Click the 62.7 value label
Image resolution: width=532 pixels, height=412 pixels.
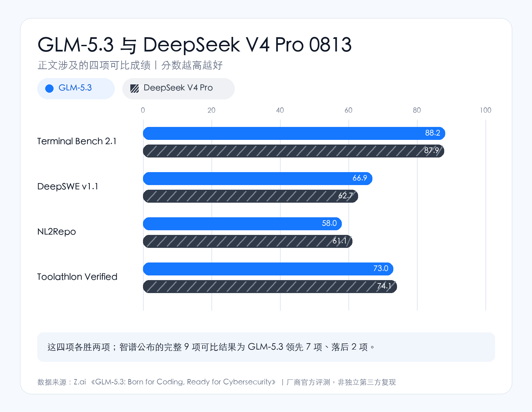point(345,196)
